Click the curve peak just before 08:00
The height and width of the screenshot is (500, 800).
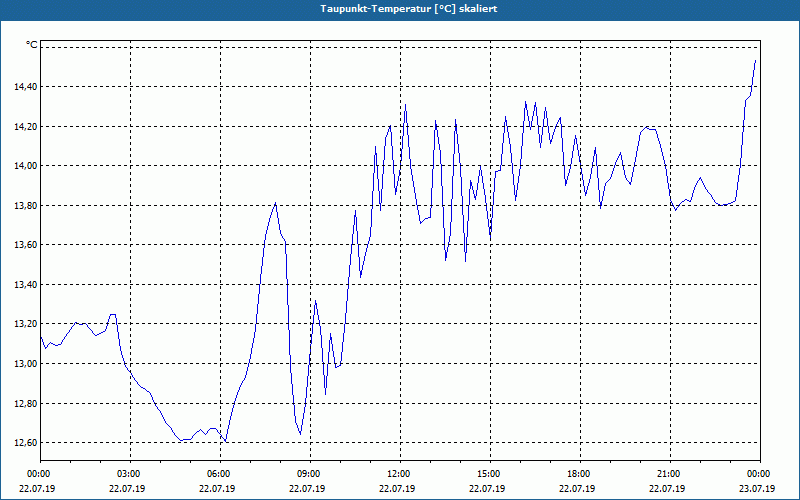(x=276, y=203)
